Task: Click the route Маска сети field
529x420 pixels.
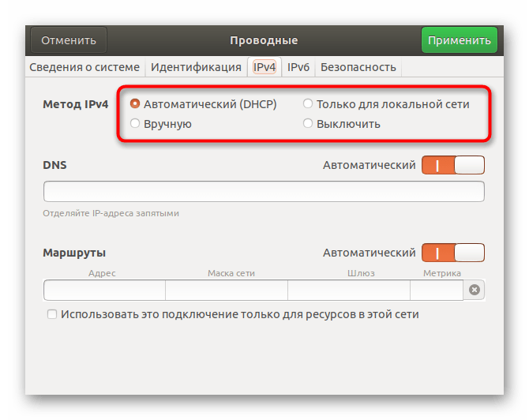Action: point(227,290)
